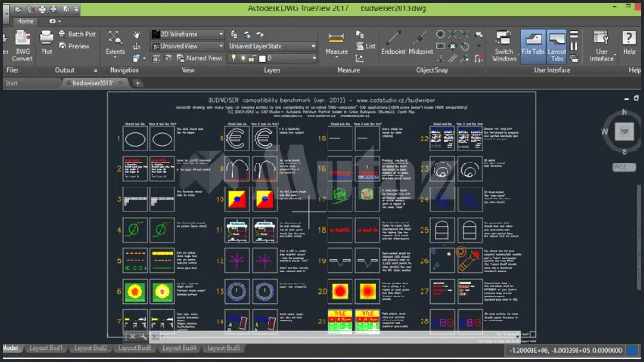Open the WCS dropdown under the ViewCube
Screen dimensions: 644x362
[x=624, y=167]
